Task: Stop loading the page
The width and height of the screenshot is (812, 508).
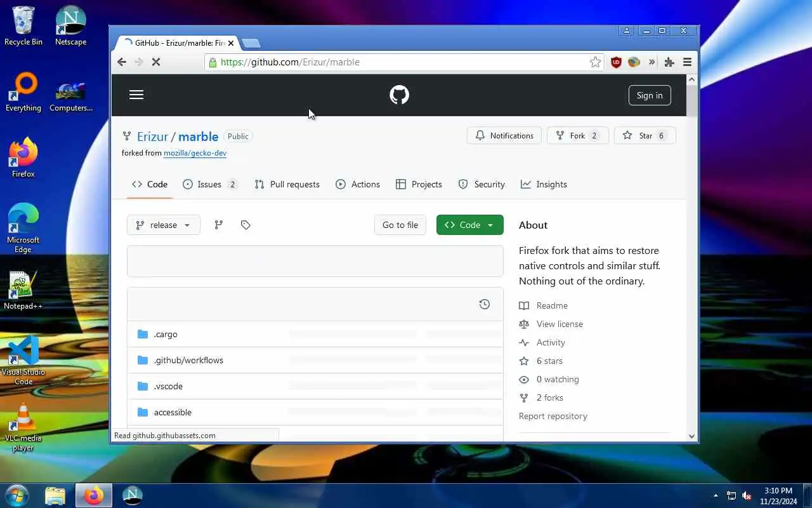Action: tap(157, 62)
